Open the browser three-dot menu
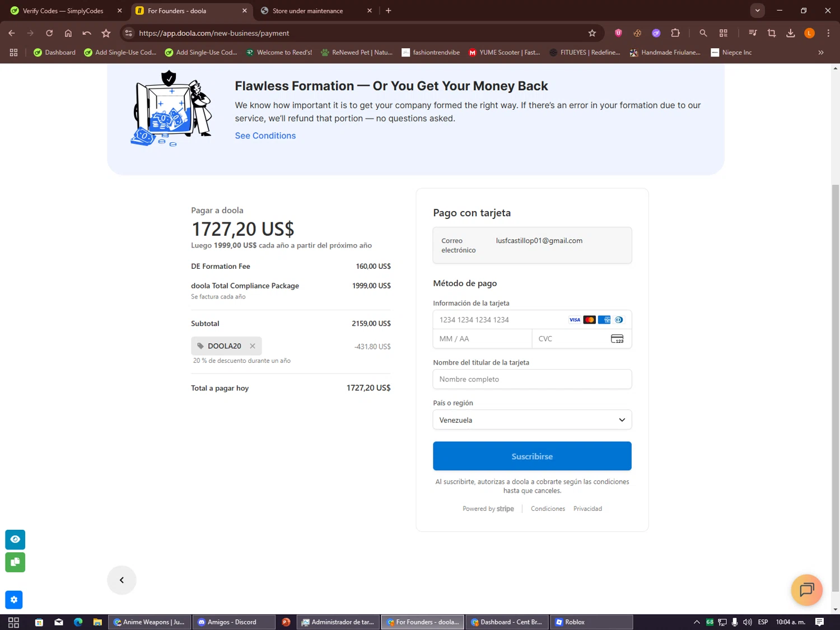Screen dimensions: 840x630 click(x=828, y=33)
